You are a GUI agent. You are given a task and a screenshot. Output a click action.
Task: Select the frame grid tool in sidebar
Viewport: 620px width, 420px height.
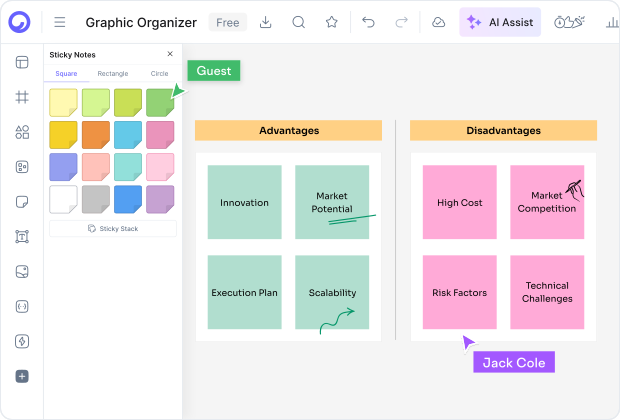tap(22, 97)
